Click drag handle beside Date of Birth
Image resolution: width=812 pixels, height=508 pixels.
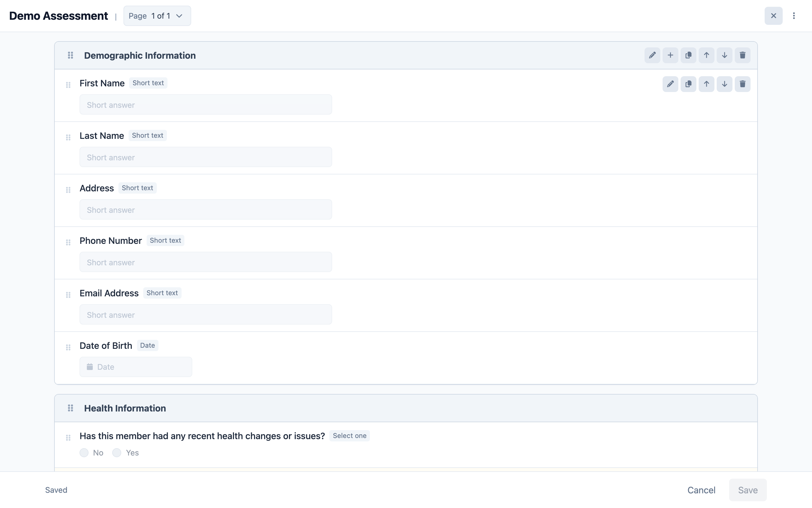68,347
